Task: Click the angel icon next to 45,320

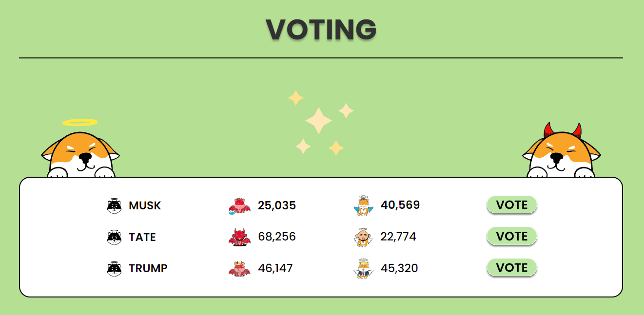Action: coord(363,268)
